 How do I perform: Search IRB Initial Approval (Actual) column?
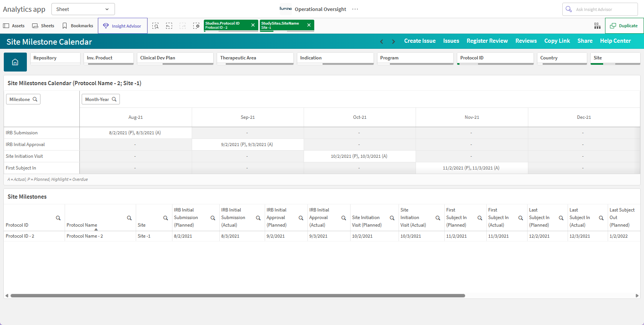click(x=344, y=218)
